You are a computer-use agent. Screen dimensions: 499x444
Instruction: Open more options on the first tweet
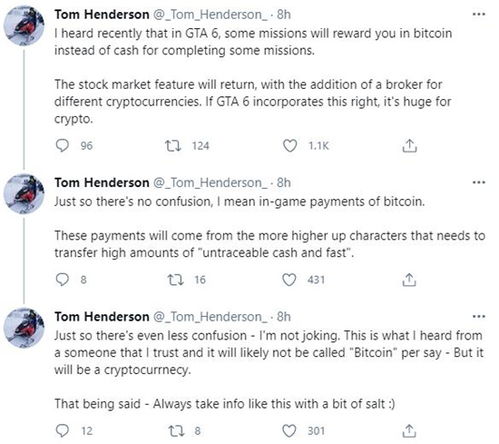tap(479, 14)
